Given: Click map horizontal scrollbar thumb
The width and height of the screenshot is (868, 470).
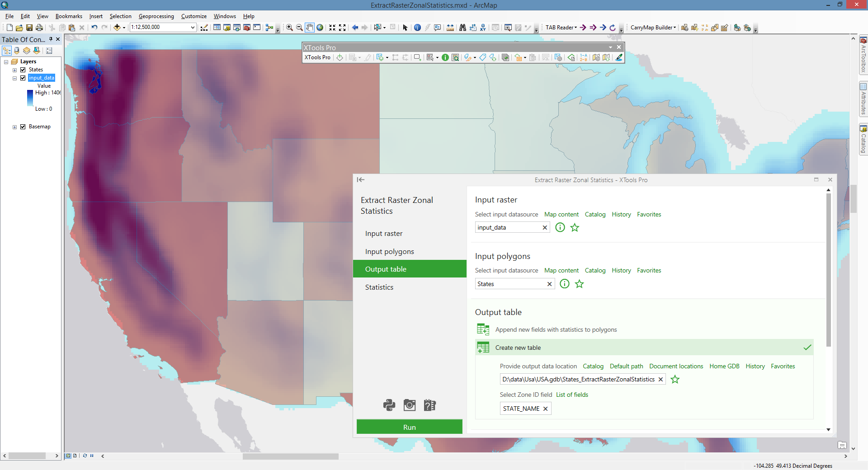Looking at the screenshot, I should (x=291, y=456).
